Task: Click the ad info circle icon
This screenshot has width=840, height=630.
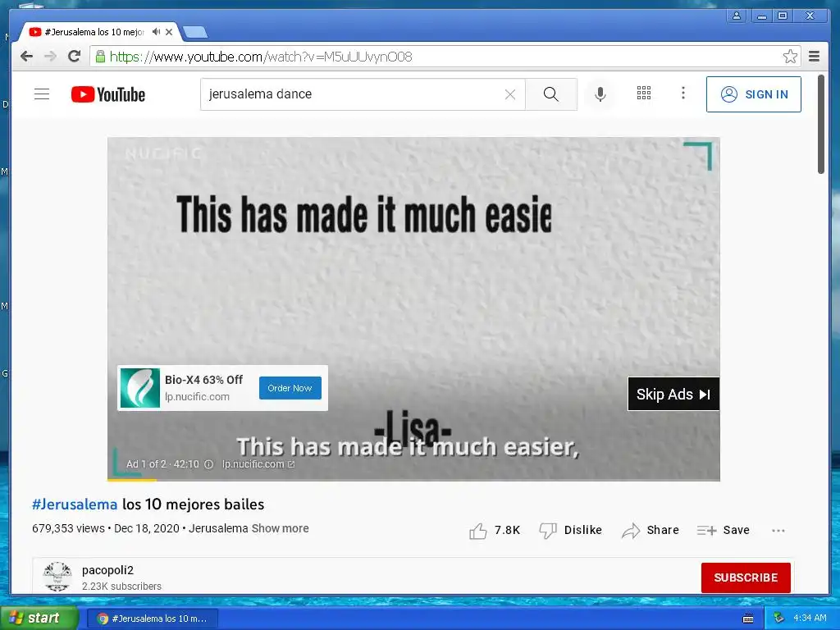Action: pos(209,464)
